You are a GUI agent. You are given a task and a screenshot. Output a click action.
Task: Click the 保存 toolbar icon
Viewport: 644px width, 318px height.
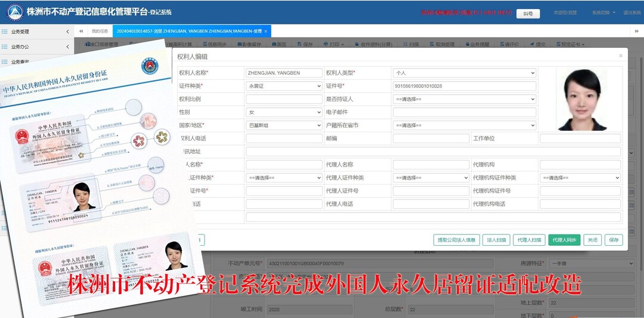point(305,44)
